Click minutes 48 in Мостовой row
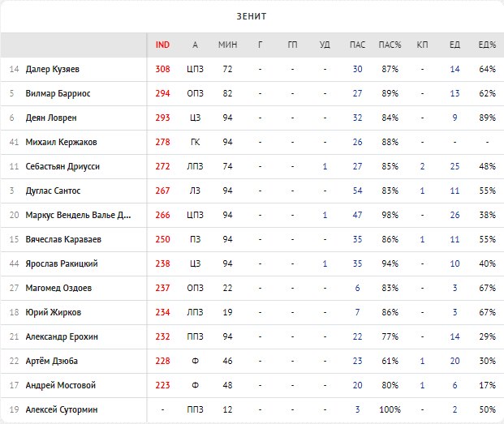Screen dimensions: 504x424 point(227,385)
